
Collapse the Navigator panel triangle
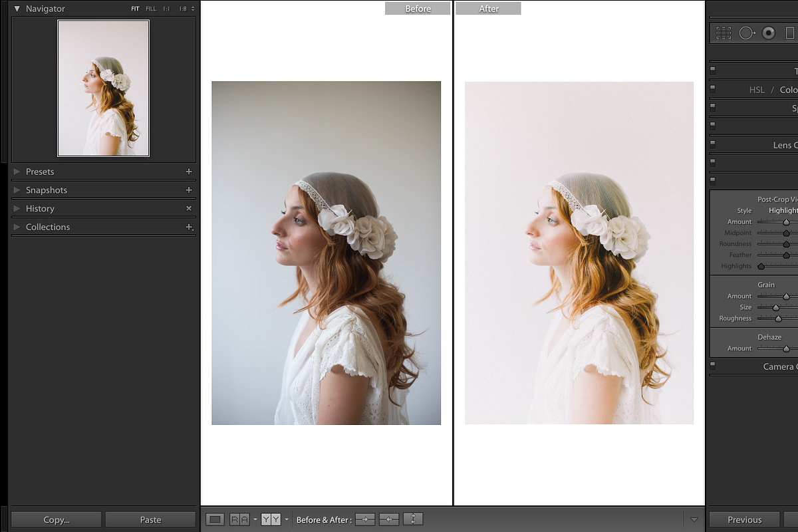click(17, 9)
